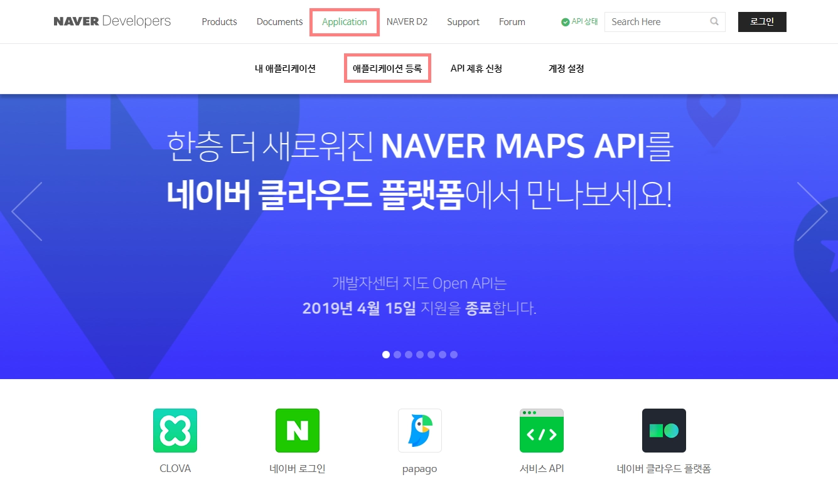Open the CLOVA service icon
This screenshot has width=838, height=504.
175,431
